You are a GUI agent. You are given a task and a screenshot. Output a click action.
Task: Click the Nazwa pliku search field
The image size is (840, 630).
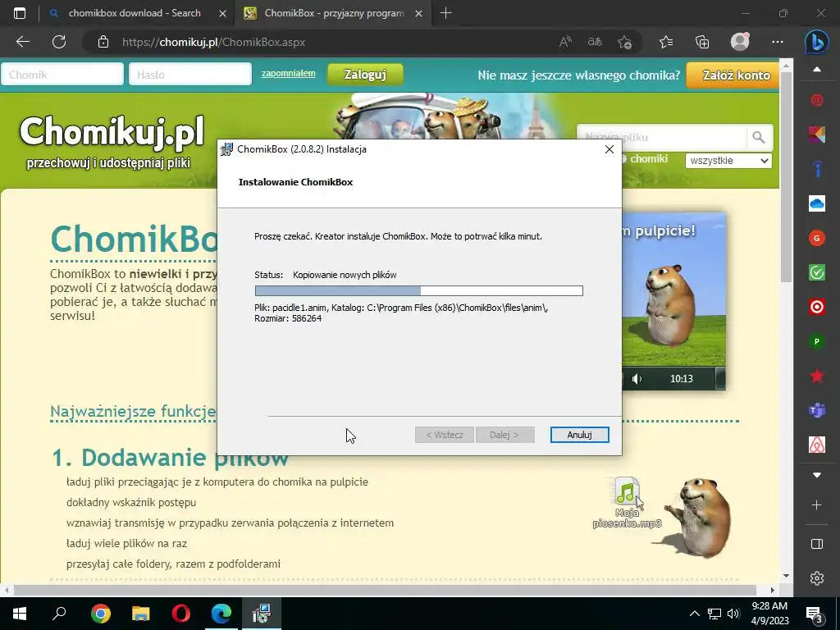point(662,138)
